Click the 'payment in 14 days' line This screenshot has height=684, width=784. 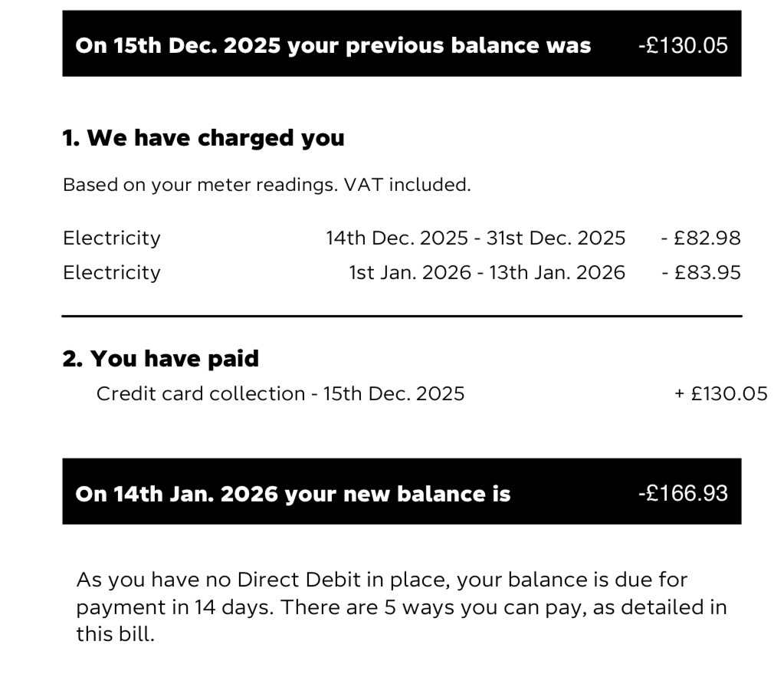pyautogui.click(x=176, y=607)
